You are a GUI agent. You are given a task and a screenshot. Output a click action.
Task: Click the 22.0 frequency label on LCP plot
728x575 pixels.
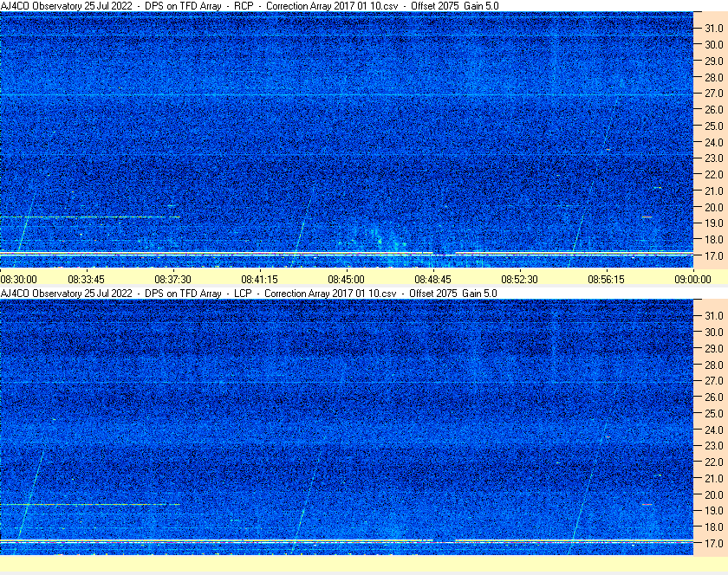click(x=714, y=462)
